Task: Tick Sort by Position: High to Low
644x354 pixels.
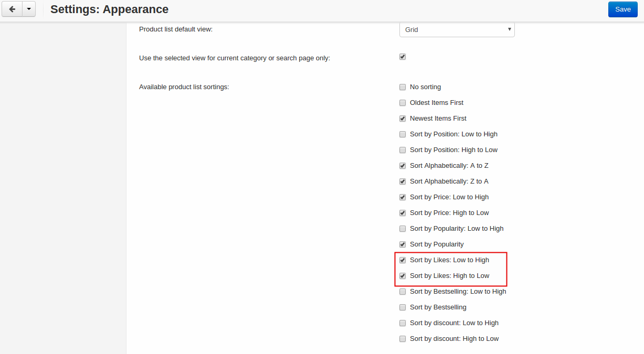Action: (403, 150)
